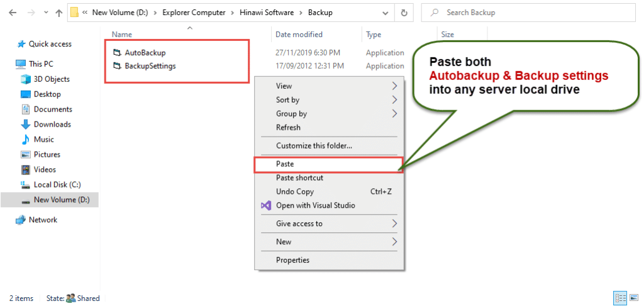
Task: Click the Visual Studio icon in context menu
Action: point(265,205)
